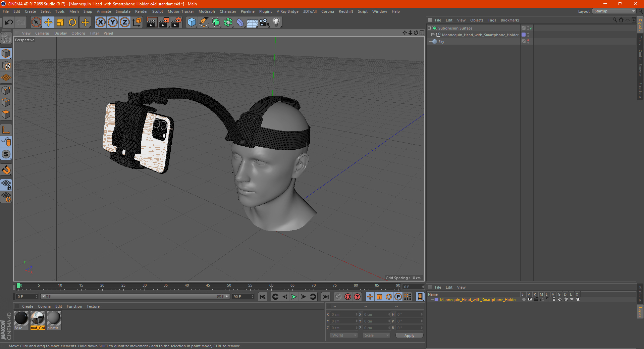Click layer color swatch in Layers panel
Screen dimensions: 644x349
coord(436,300)
